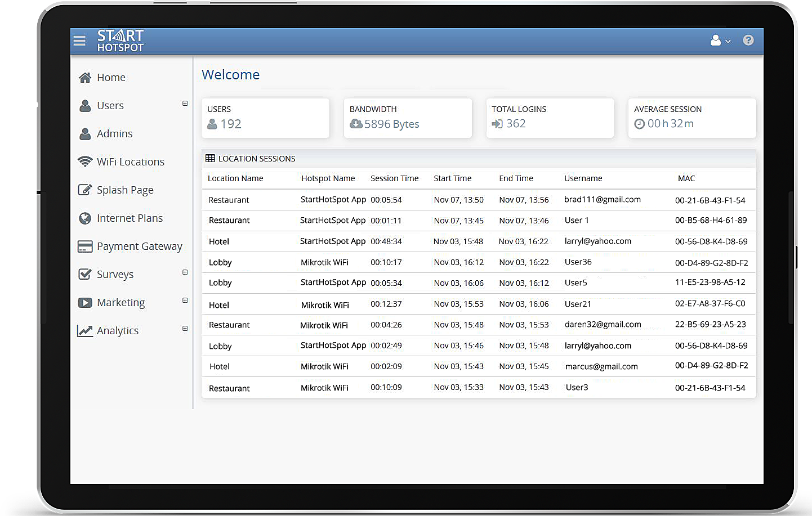
Task: Click session time 00:48:34
Action: point(386,241)
